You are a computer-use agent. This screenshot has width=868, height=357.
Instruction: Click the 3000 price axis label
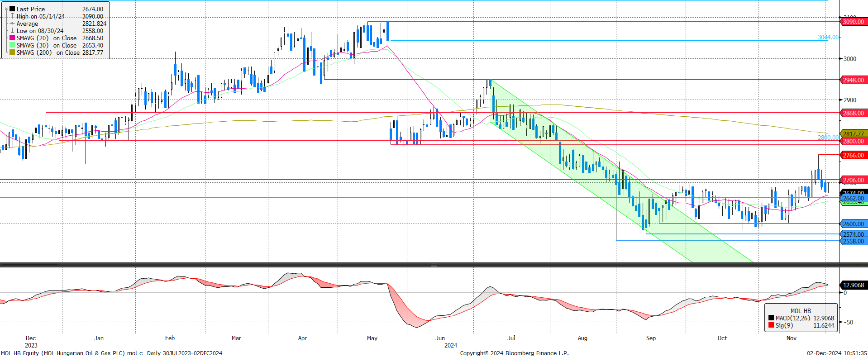(850, 59)
